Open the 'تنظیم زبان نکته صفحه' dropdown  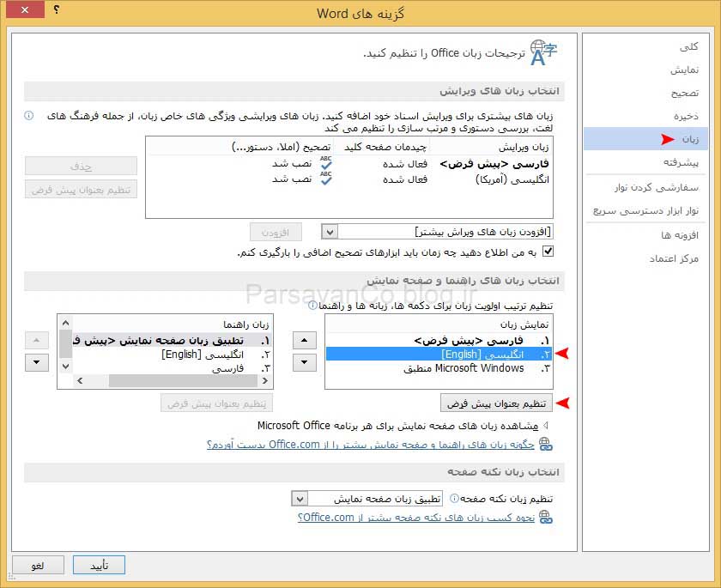pyautogui.click(x=299, y=499)
